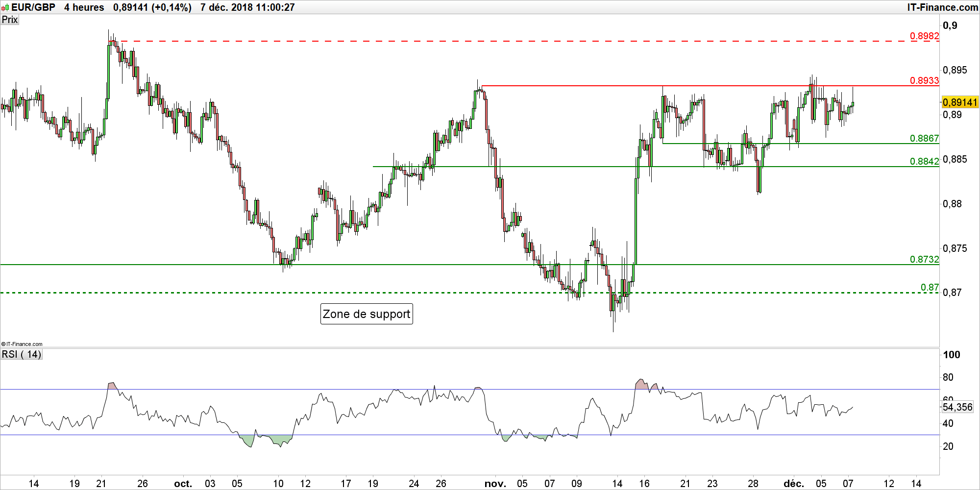
Task: Click the 'oct.' month label on time axis
Action: 183,484
